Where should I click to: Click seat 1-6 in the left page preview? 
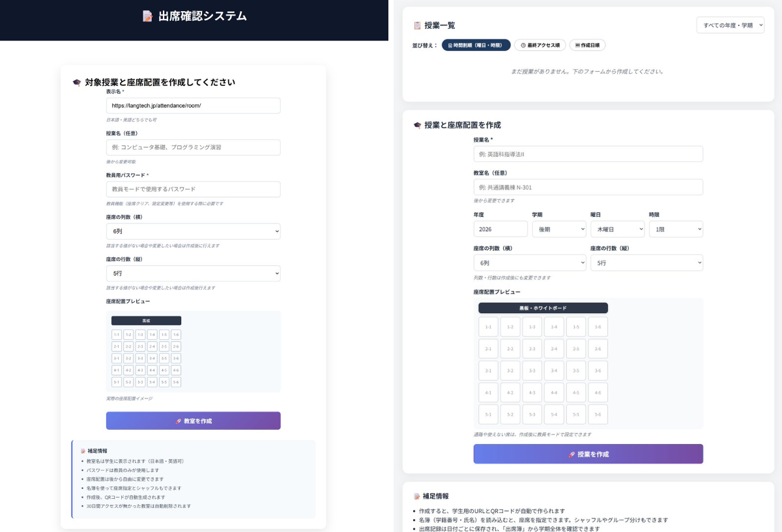[176, 335]
